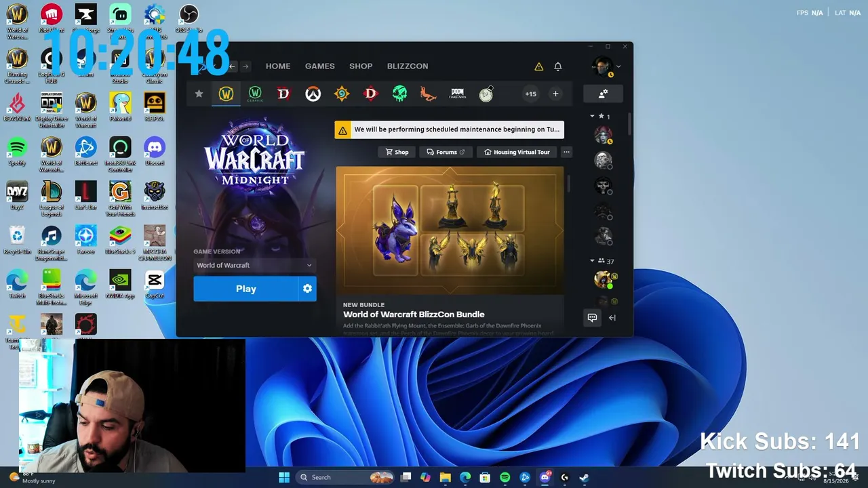Show the +15 more games list
The width and height of the screenshot is (868, 488).
[x=530, y=94]
